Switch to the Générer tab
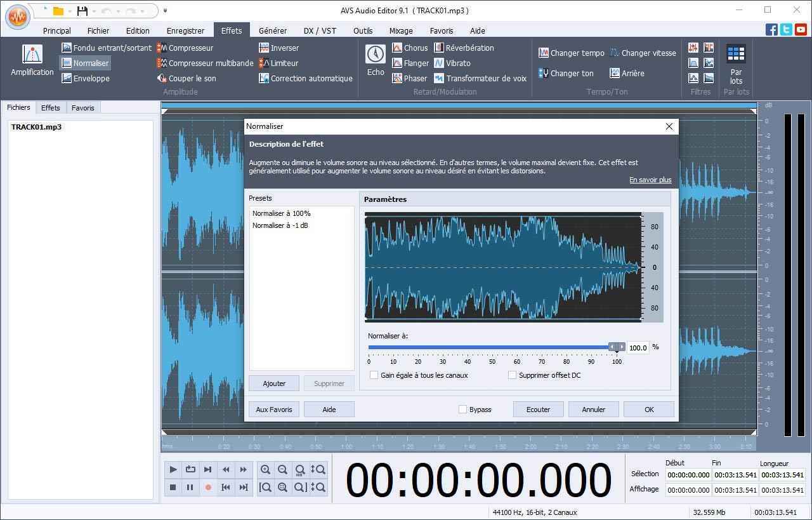Image resolution: width=812 pixels, height=520 pixels. coord(273,30)
